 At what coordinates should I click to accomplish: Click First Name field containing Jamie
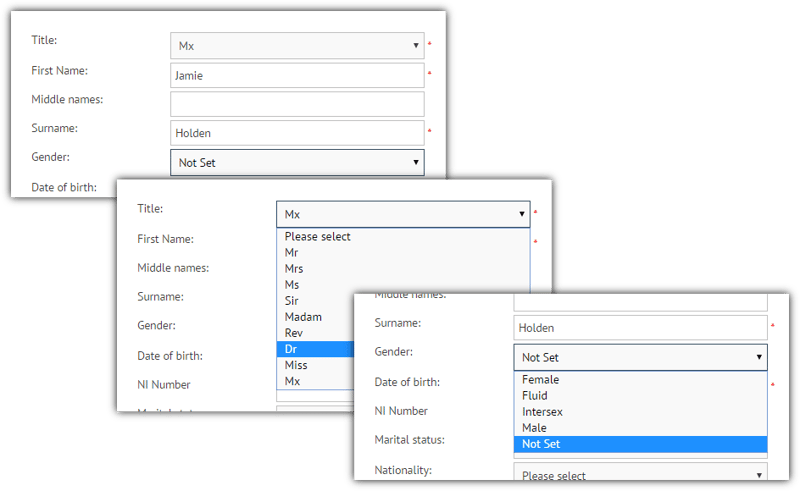tap(297, 76)
